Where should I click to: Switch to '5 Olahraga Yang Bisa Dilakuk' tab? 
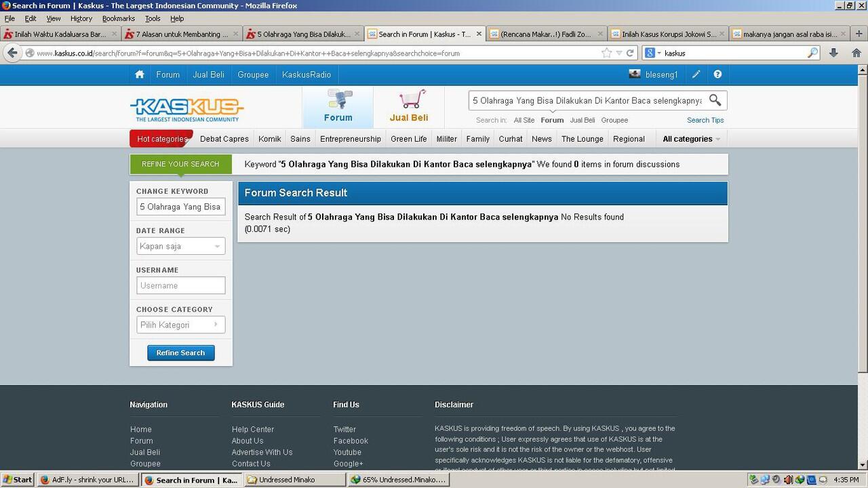[x=303, y=33]
